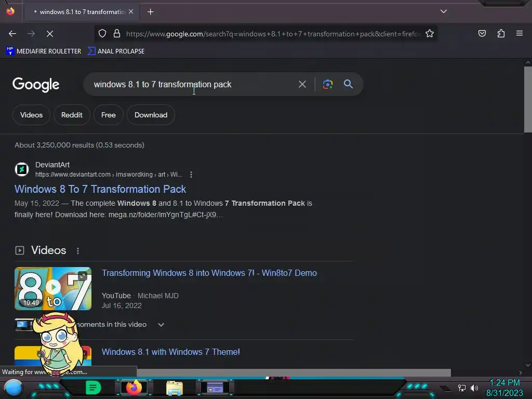This screenshot has width=532, height=399.
Task: Click the vertical page scrollbar thumb
Action: [x=528, y=99]
